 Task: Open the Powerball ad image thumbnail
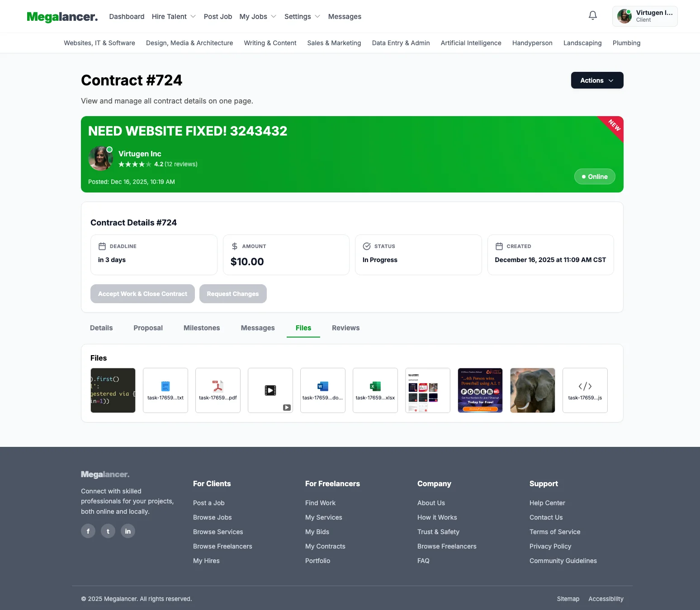click(480, 390)
